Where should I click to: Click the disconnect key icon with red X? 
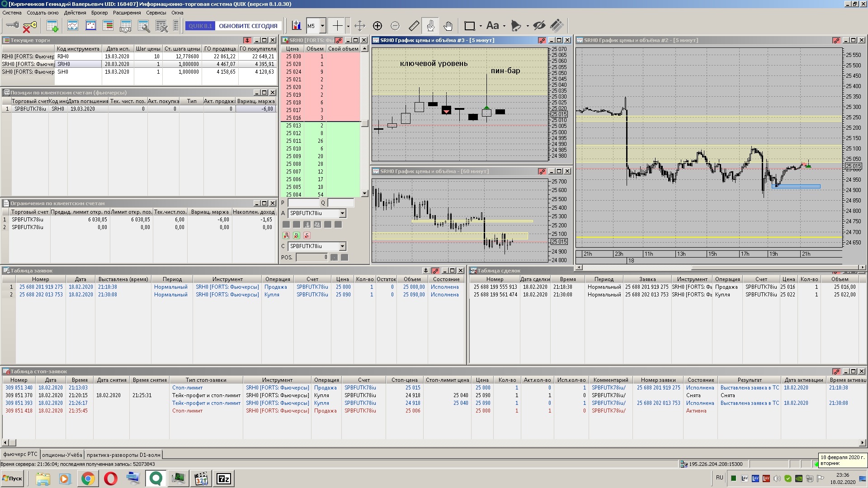[x=29, y=26]
